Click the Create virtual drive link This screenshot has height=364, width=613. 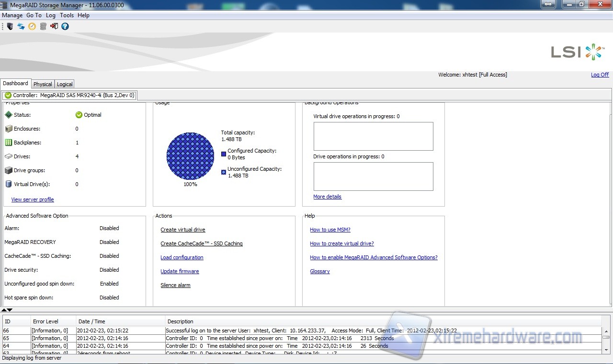pos(182,230)
